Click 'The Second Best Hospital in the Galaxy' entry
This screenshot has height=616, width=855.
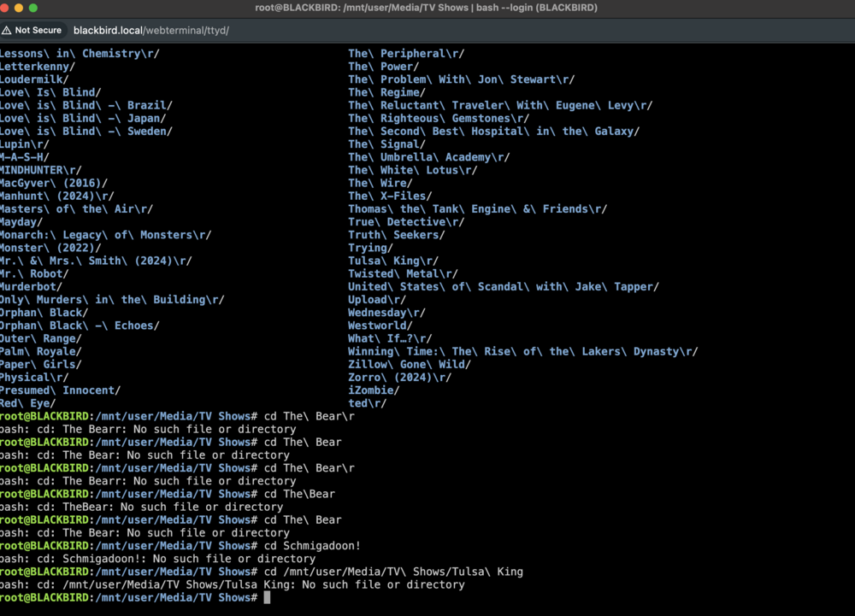click(494, 132)
